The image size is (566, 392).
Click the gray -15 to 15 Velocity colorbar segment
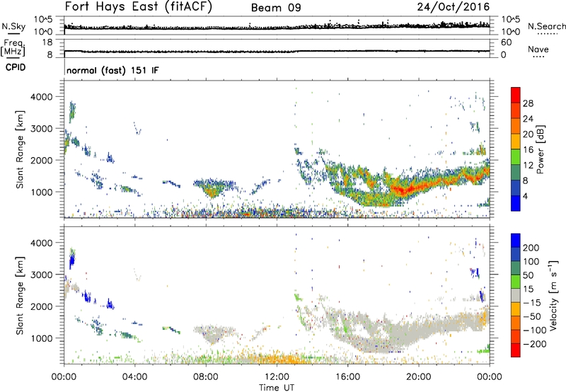click(x=516, y=295)
